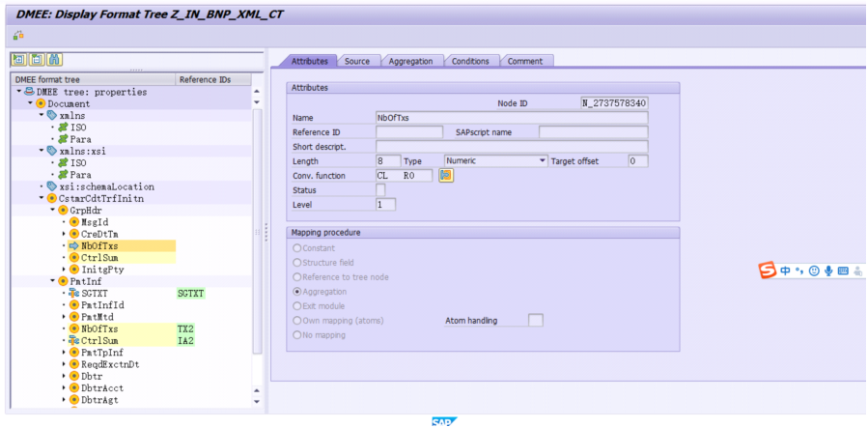Click the tag icon of xsi:schemaLocation
868x428 pixels.
click(x=52, y=186)
